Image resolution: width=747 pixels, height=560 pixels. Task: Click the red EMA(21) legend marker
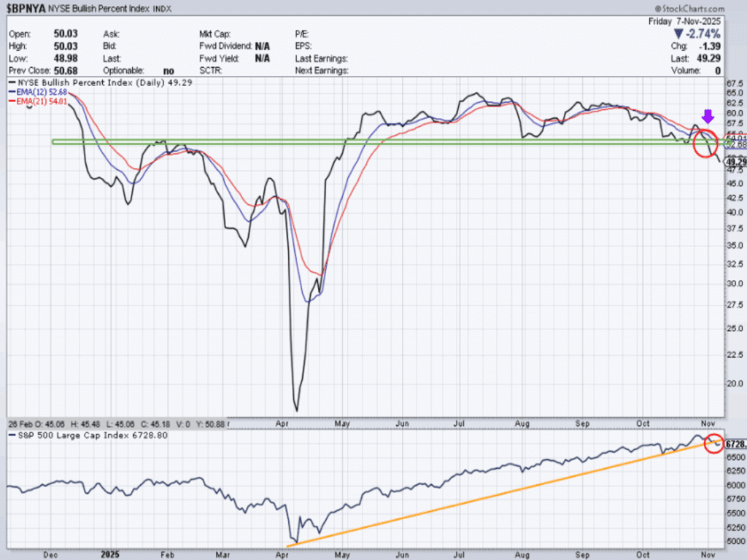(10, 103)
